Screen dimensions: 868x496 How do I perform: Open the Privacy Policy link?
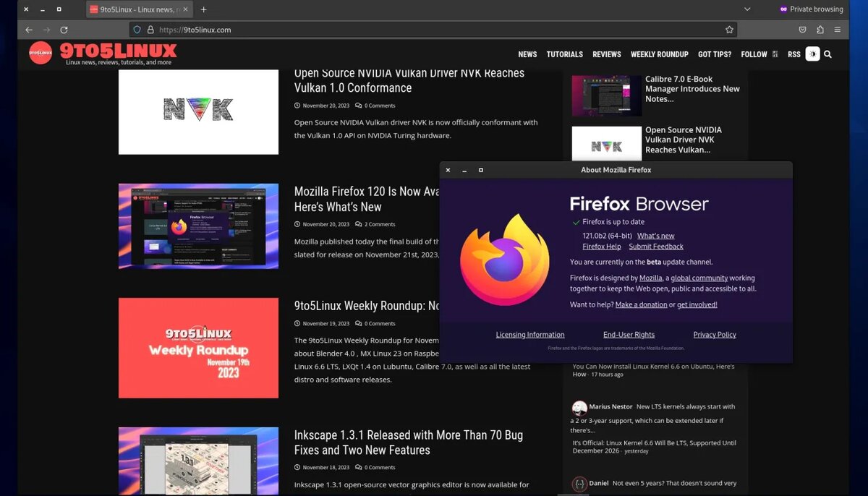tap(715, 335)
